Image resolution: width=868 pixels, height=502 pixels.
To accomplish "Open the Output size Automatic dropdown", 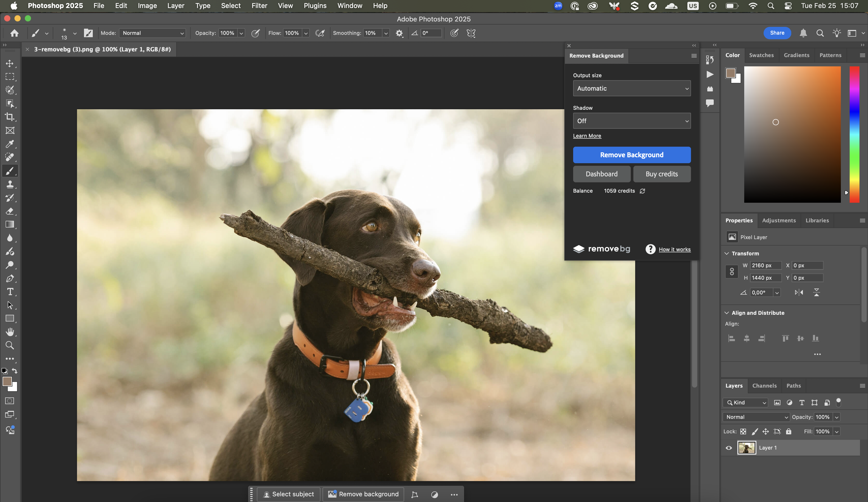I will click(632, 89).
